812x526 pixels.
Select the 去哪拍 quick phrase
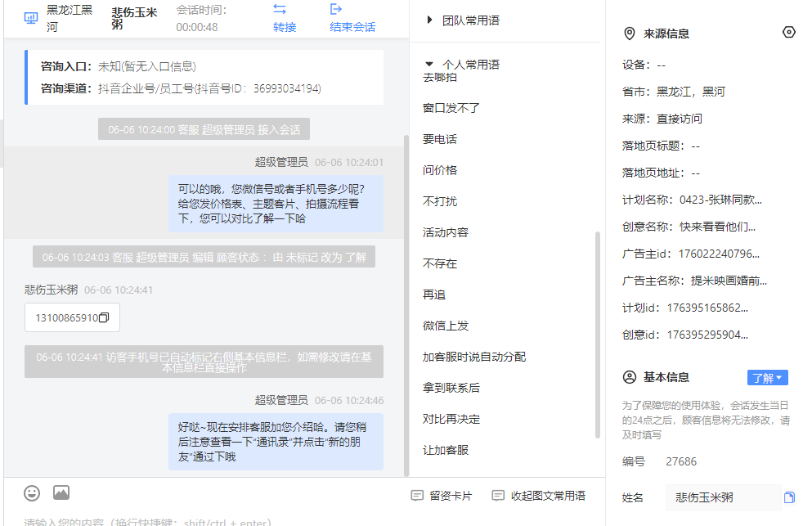440,77
